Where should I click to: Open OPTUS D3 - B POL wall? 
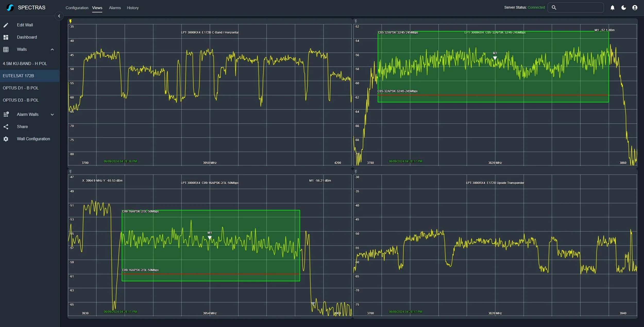click(30, 100)
